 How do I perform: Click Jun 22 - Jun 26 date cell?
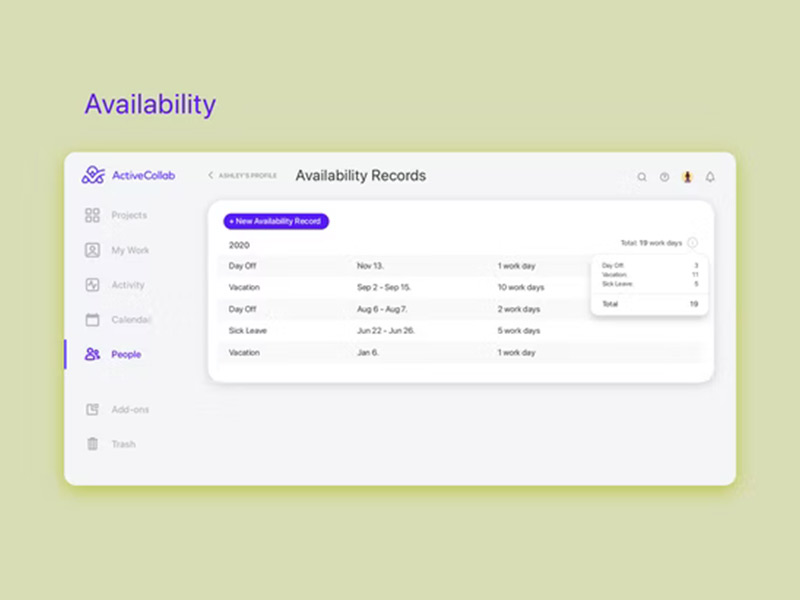click(385, 331)
